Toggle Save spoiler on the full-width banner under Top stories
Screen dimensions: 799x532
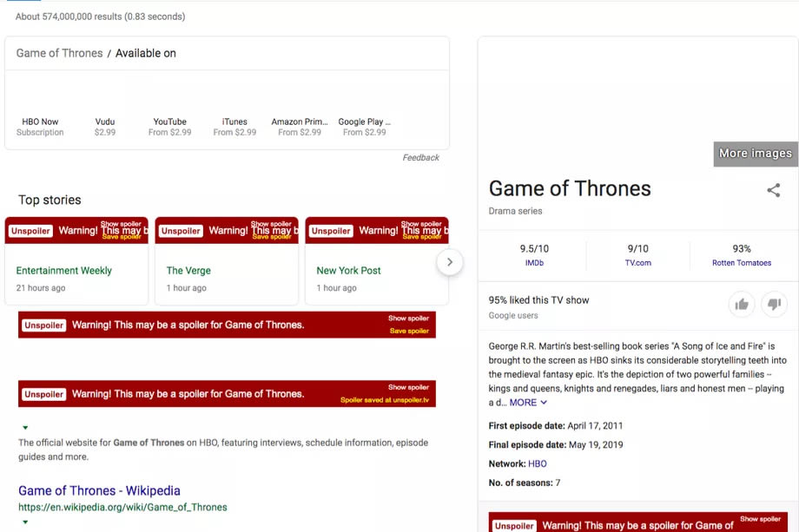tap(409, 331)
